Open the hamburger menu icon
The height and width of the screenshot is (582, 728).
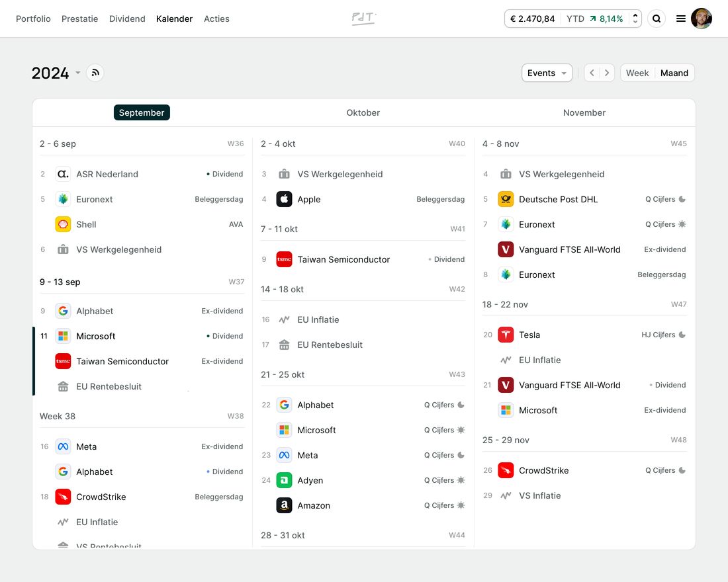click(680, 19)
